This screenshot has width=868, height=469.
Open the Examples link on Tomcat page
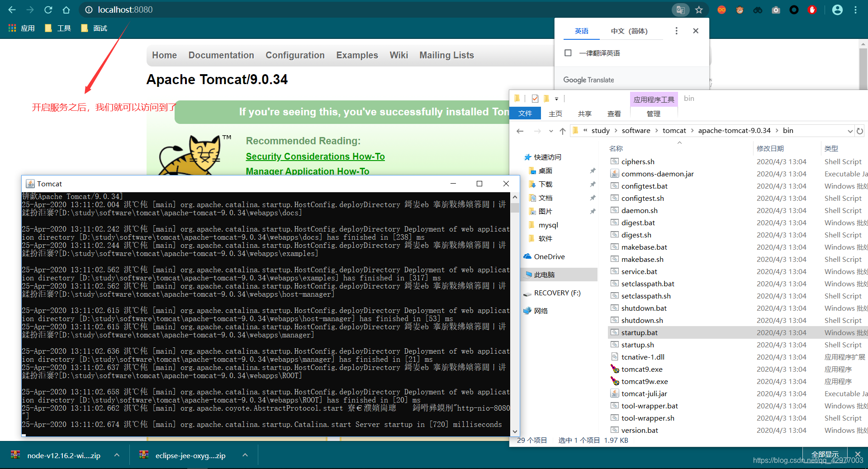point(357,55)
